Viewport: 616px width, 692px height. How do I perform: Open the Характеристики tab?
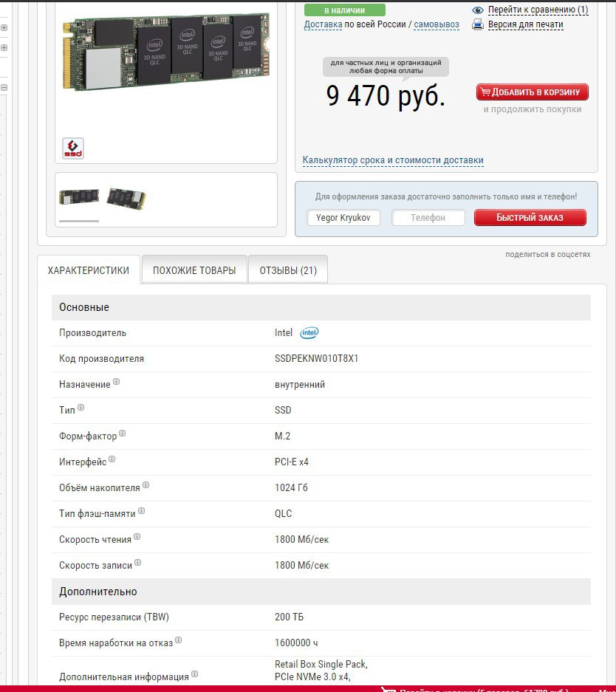point(89,270)
